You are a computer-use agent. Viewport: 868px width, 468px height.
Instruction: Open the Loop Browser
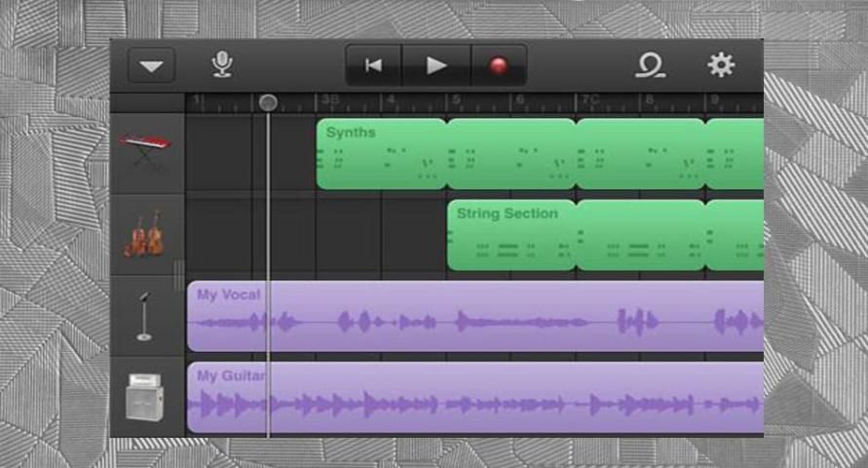[649, 65]
